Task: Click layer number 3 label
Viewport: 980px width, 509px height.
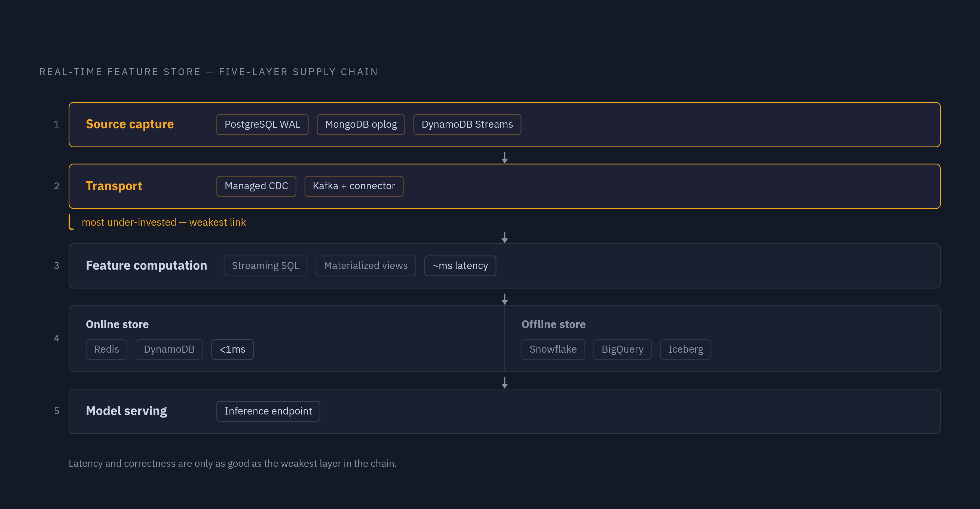Action: coord(57,266)
